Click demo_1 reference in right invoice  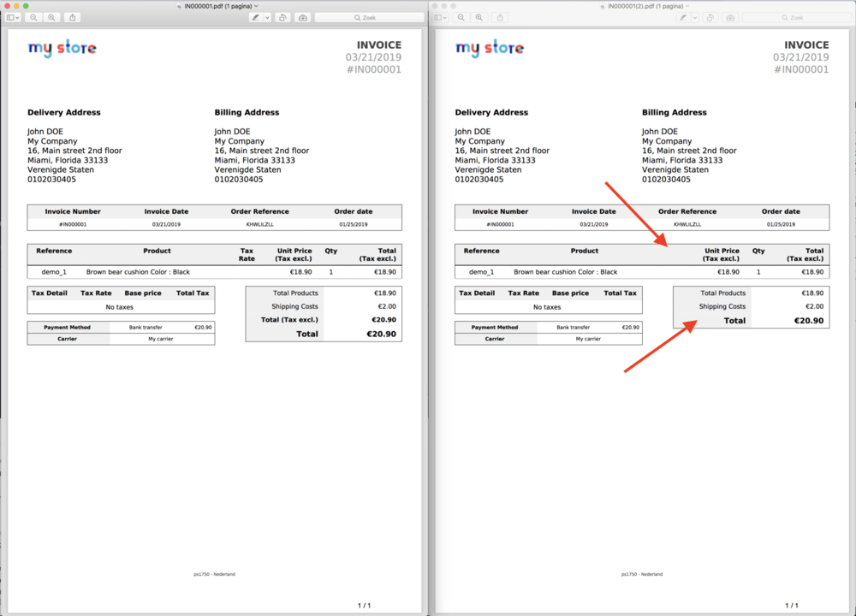pos(481,272)
